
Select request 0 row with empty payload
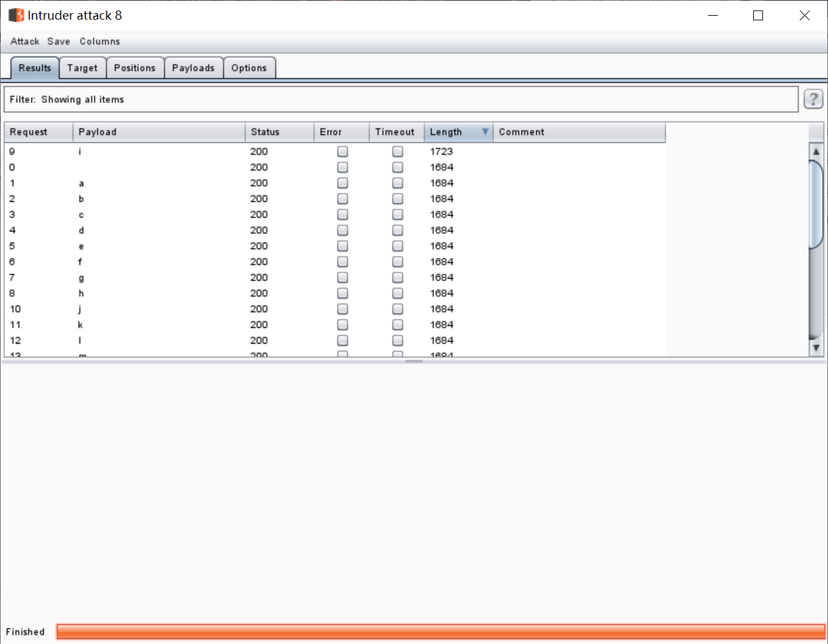pyautogui.click(x=335, y=167)
